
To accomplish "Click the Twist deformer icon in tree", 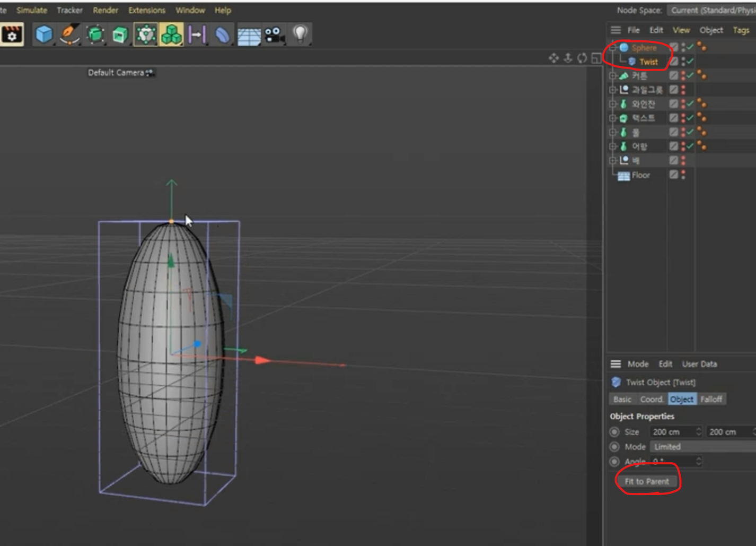I will 632,62.
